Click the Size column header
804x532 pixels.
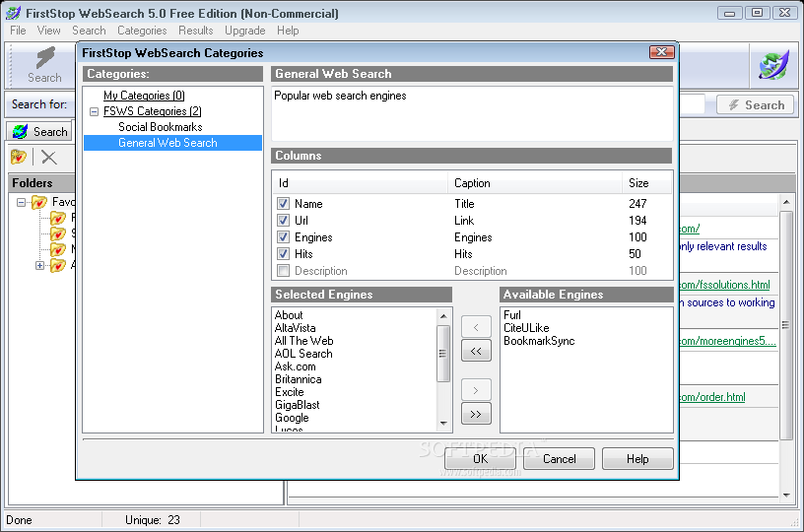click(647, 183)
